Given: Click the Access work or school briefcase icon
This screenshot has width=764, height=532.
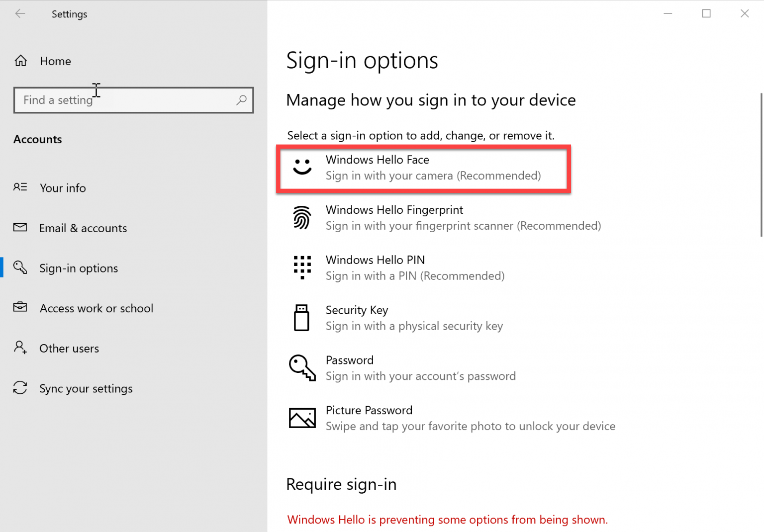Looking at the screenshot, I should click(20, 308).
